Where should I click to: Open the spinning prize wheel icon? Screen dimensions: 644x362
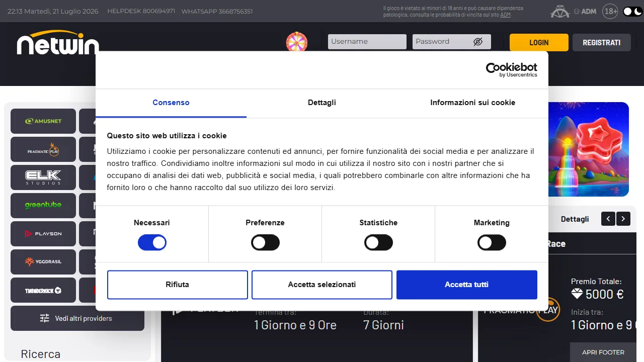click(297, 42)
